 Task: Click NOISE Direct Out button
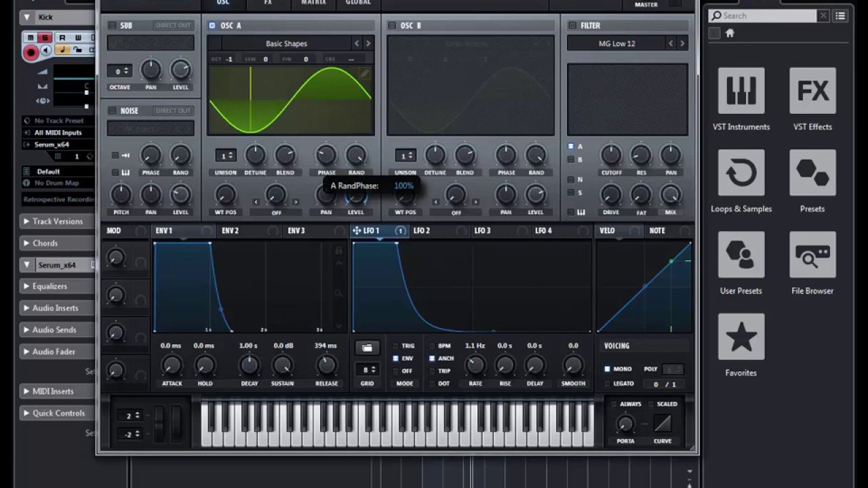pyautogui.click(x=173, y=110)
